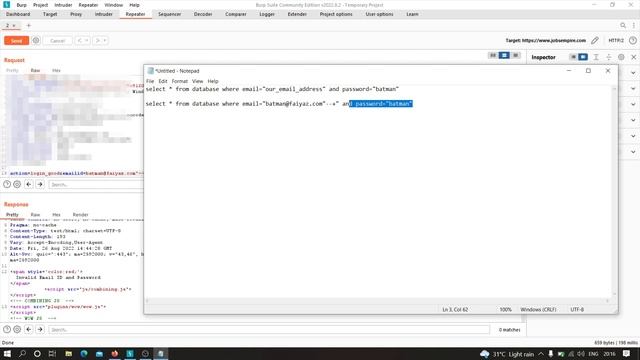The width and height of the screenshot is (640, 360).
Task: Switch response view to Render tab
Action: (x=80, y=215)
